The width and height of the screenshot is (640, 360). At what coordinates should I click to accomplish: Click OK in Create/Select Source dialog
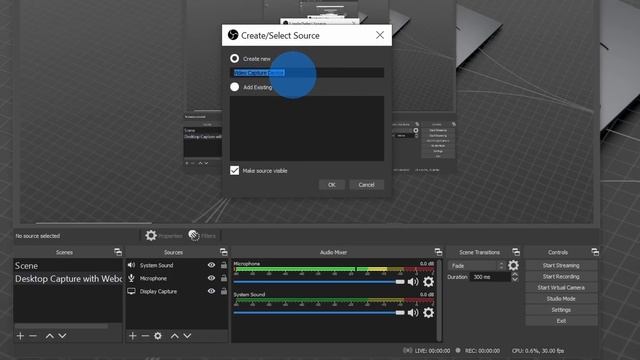click(332, 185)
